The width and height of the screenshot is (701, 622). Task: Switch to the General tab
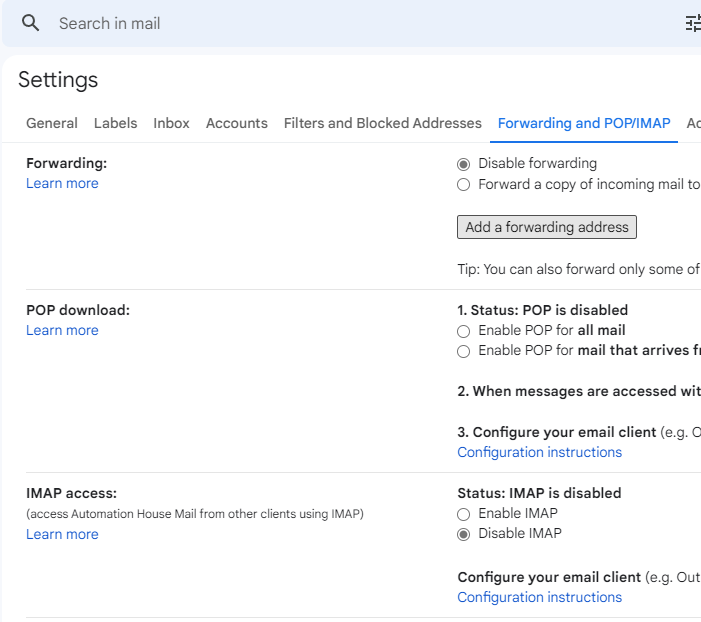pos(52,123)
